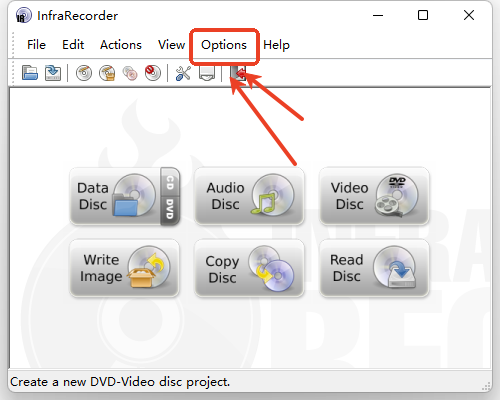
Task: Start a new Data Disc project
Action: point(115,196)
